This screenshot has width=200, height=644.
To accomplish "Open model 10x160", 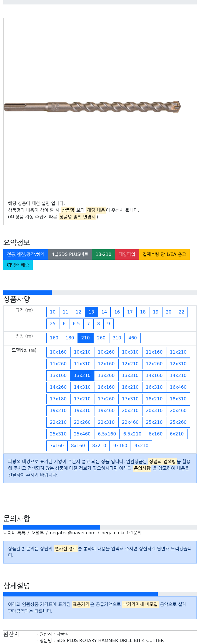I will click(58, 352).
